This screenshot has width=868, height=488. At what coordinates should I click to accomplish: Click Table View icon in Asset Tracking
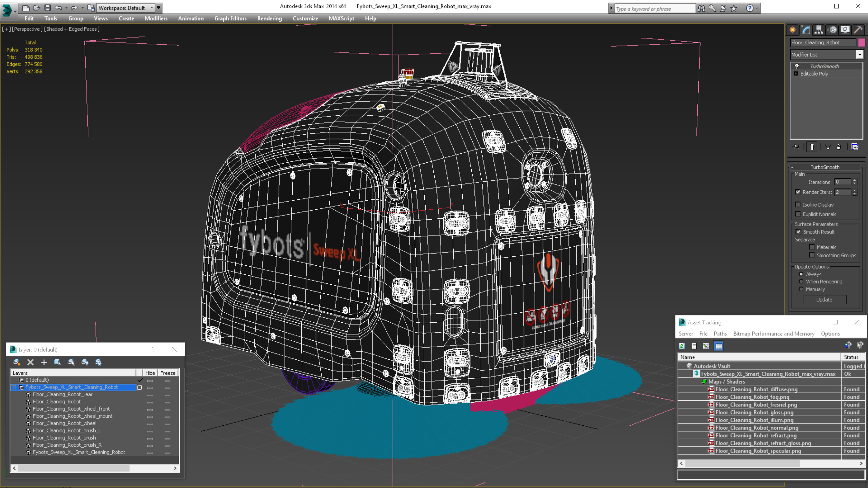point(719,346)
